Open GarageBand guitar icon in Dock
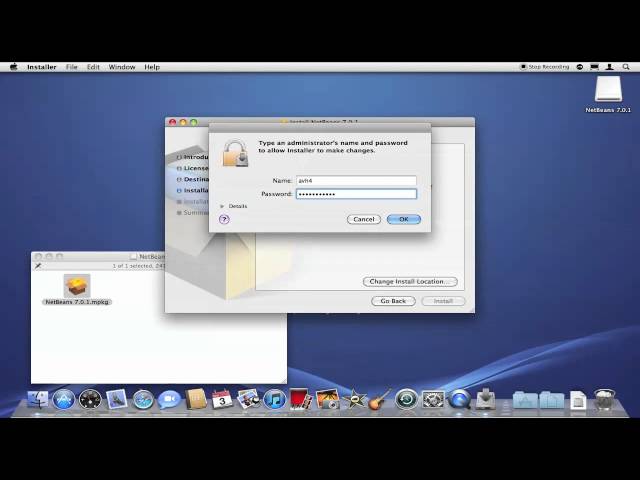 tap(380, 399)
